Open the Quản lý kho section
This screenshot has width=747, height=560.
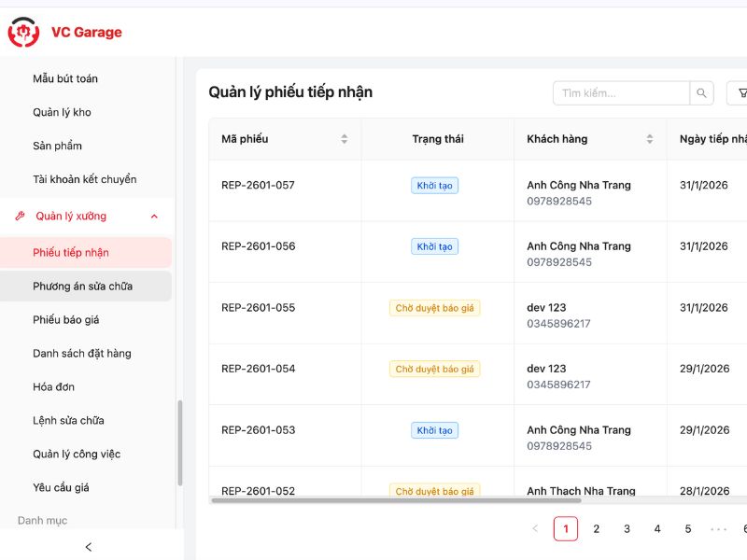coord(59,112)
